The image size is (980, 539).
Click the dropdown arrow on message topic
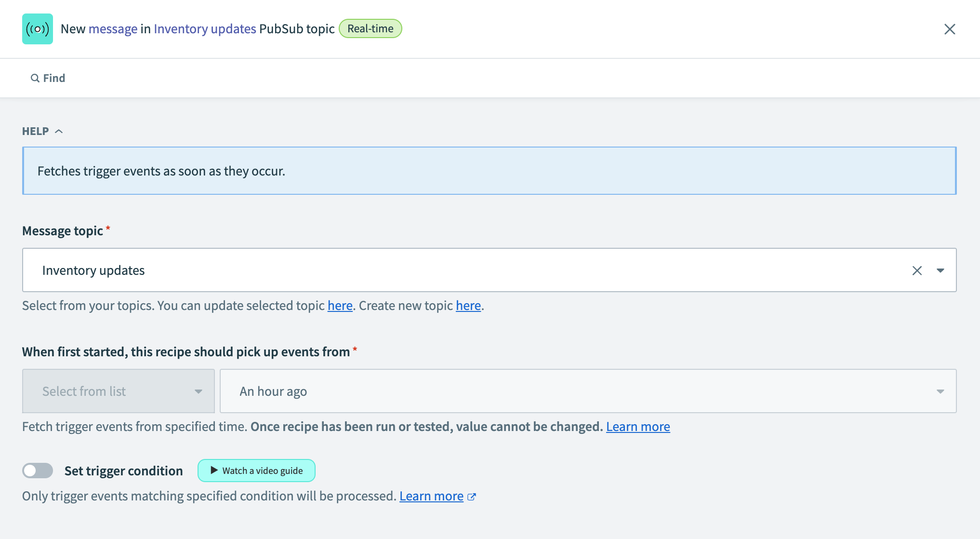click(941, 270)
